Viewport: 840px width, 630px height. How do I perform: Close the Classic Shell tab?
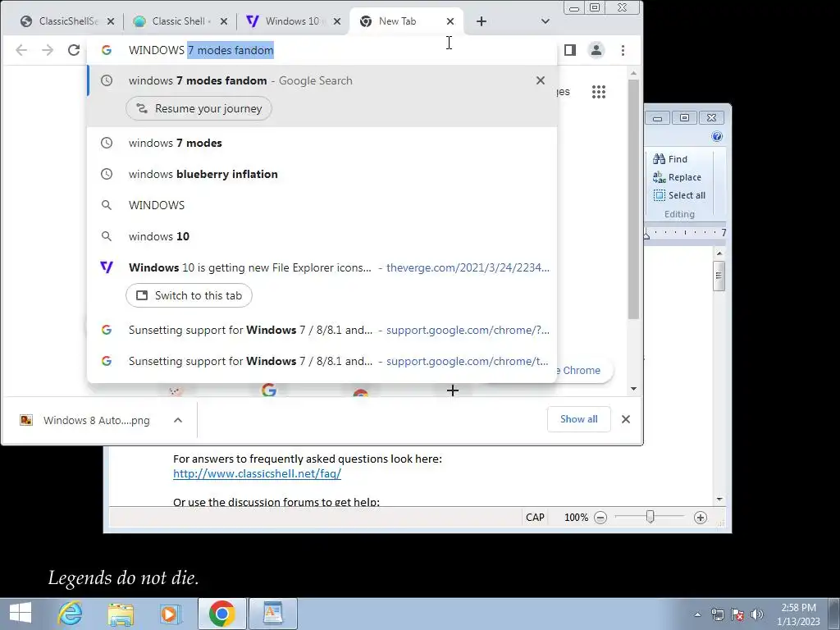point(224,21)
